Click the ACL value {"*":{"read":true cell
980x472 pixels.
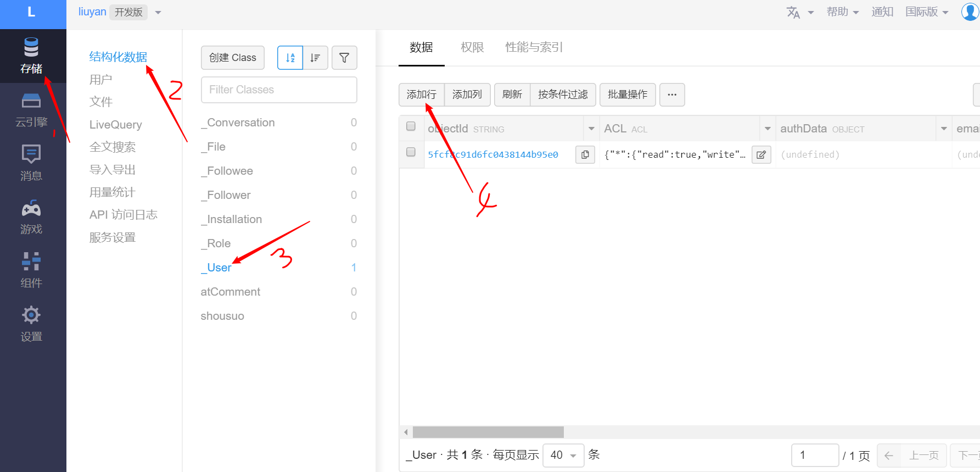click(x=675, y=155)
